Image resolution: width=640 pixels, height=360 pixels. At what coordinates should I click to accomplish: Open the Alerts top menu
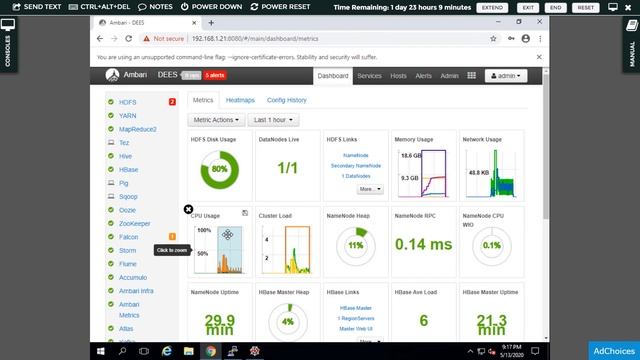(x=423, y=76)
